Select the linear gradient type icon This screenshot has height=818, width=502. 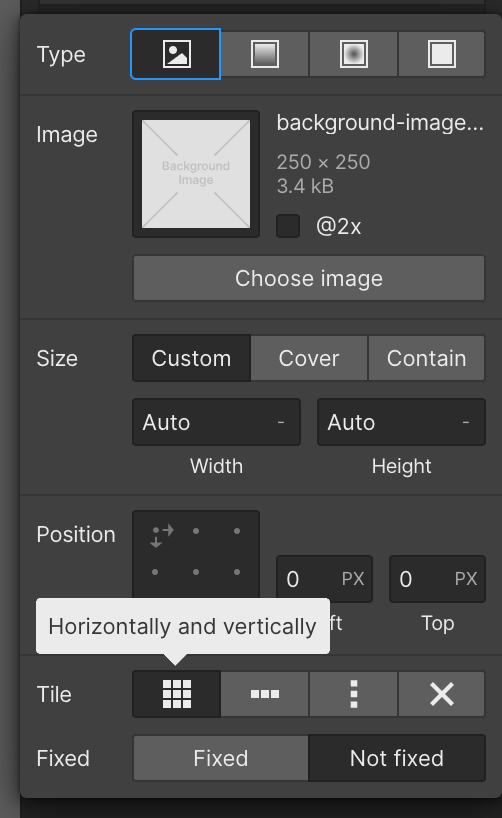[265, 54]
